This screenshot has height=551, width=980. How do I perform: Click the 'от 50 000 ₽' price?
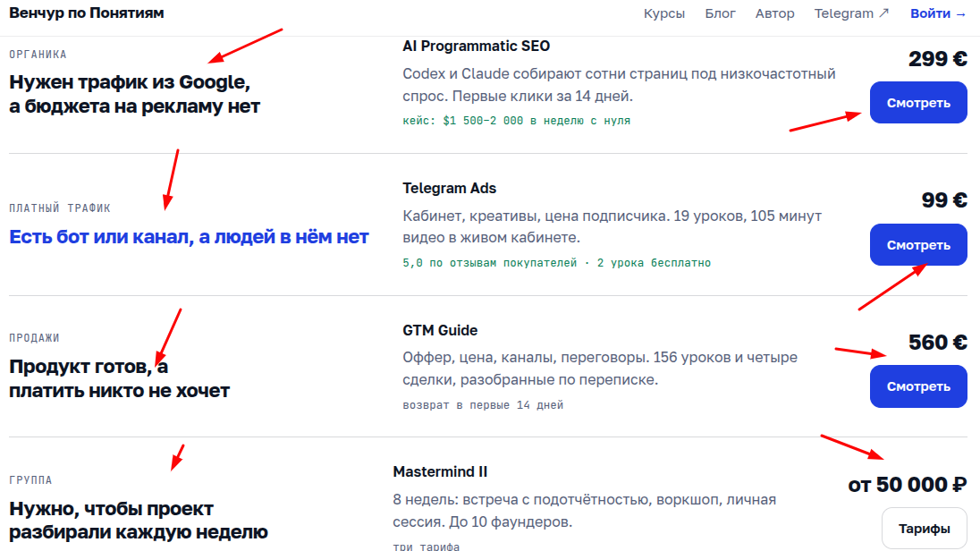click(907, 485)
